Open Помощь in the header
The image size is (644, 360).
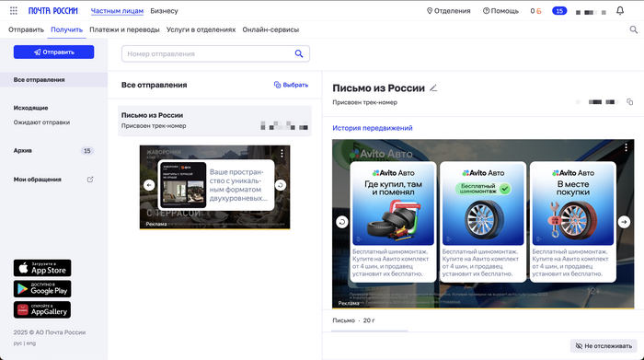[500, 11]
